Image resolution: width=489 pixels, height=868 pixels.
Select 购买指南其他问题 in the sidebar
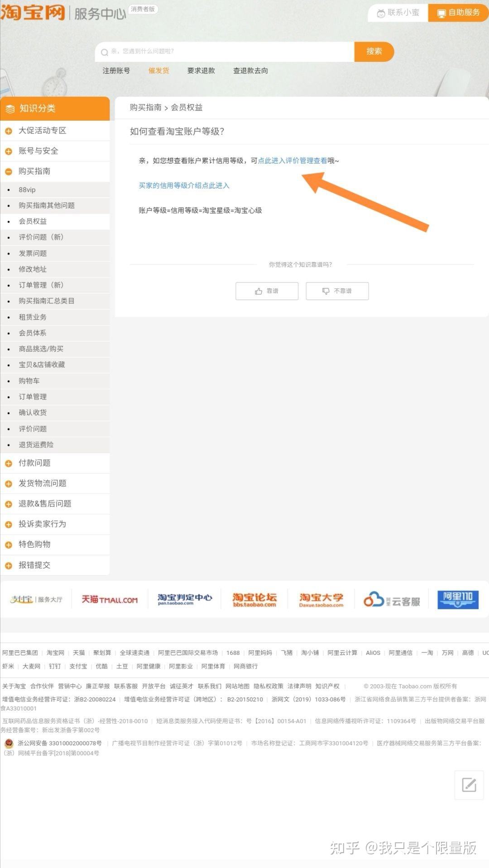(55, 205)
